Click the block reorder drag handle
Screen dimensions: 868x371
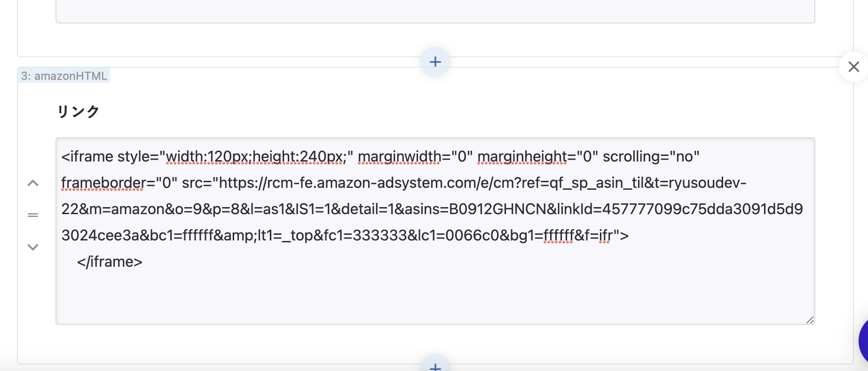pos(33,215)
